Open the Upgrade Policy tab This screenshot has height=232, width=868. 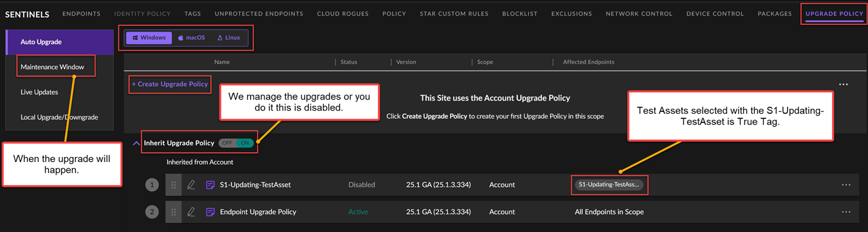click(835, 14)
